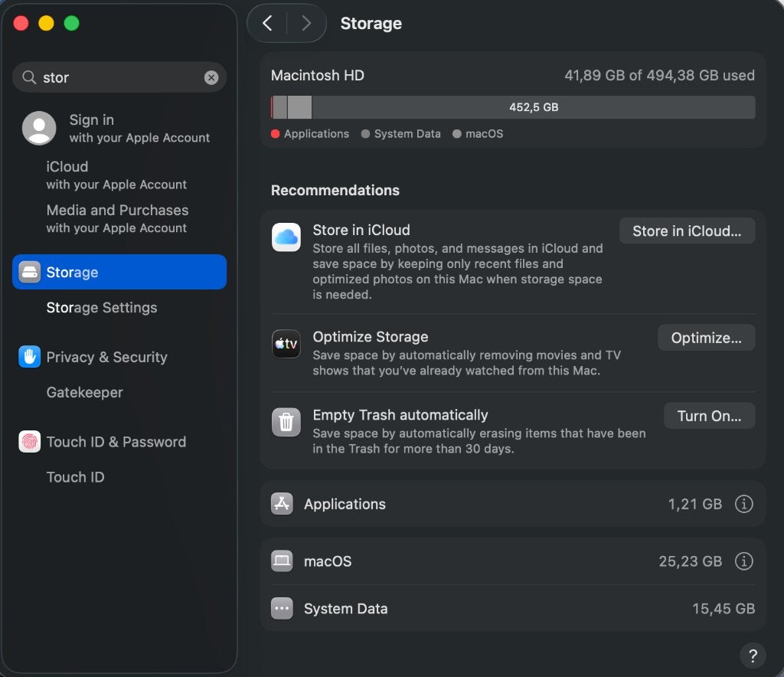Click the Storage drive icon in sidebar
The width and height of the screenshot is (784, 677).
[x=30, y=272]
